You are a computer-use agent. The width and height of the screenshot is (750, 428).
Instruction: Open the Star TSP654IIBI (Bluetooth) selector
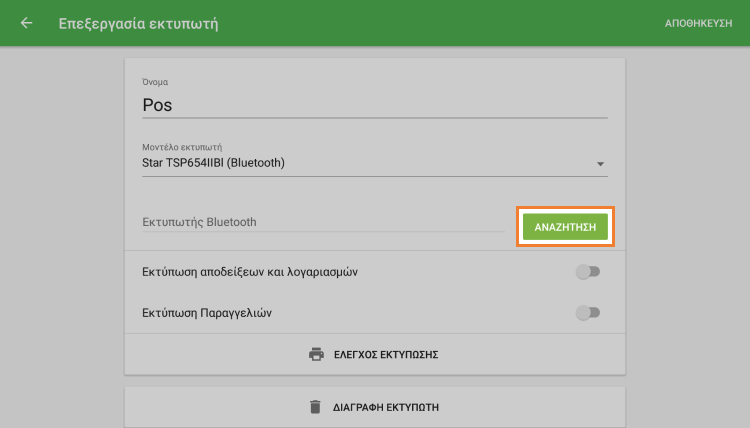(x=360, y=163)
